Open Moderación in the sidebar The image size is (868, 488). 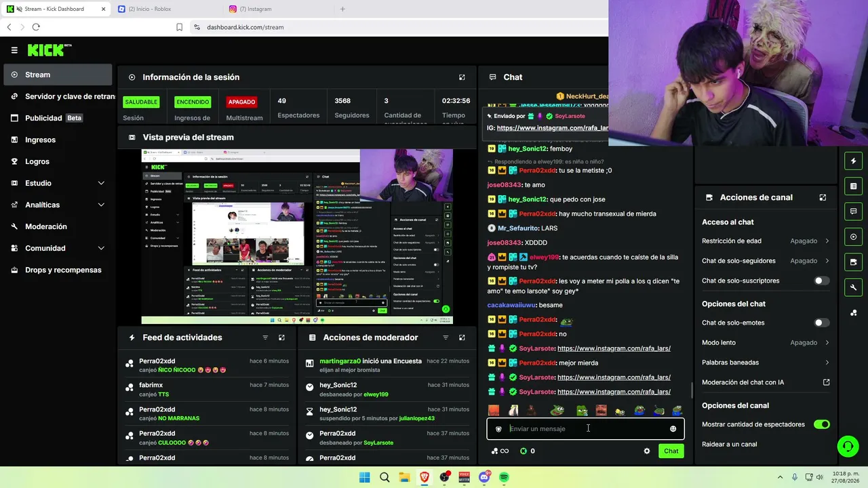tap(58, 226)
